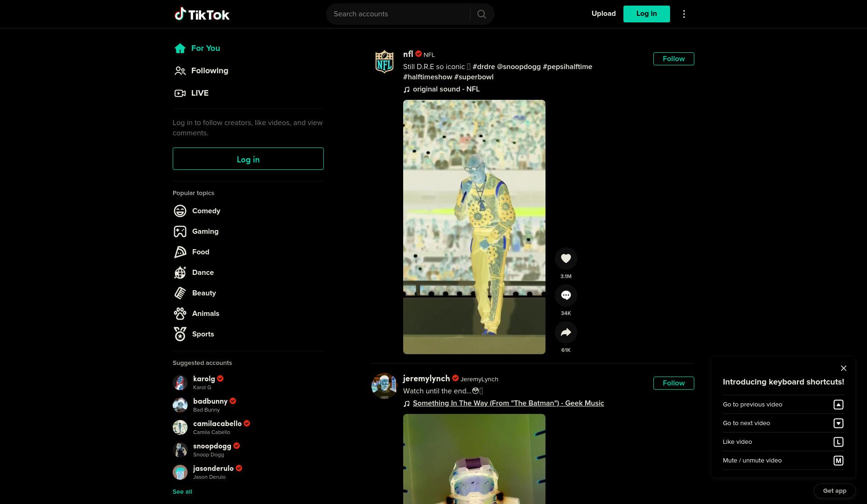Open the jasonderulo suggested account name
Viewport: 867px width, 504px height.
click(213, 469)
